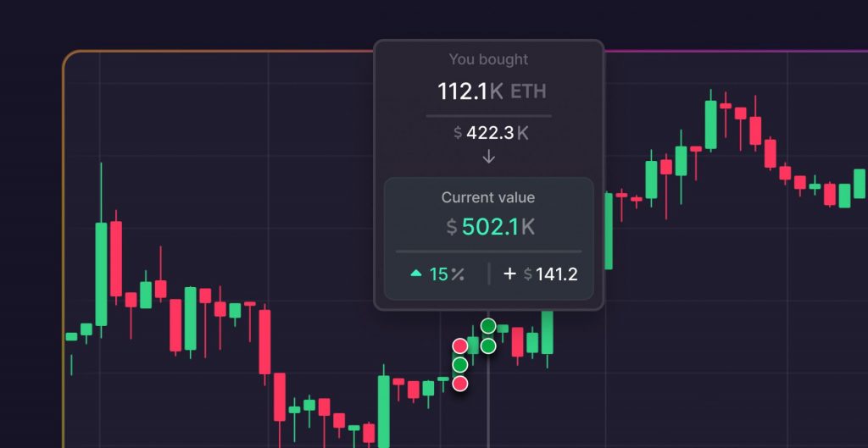Click the $141.2 profit amount

551,274
